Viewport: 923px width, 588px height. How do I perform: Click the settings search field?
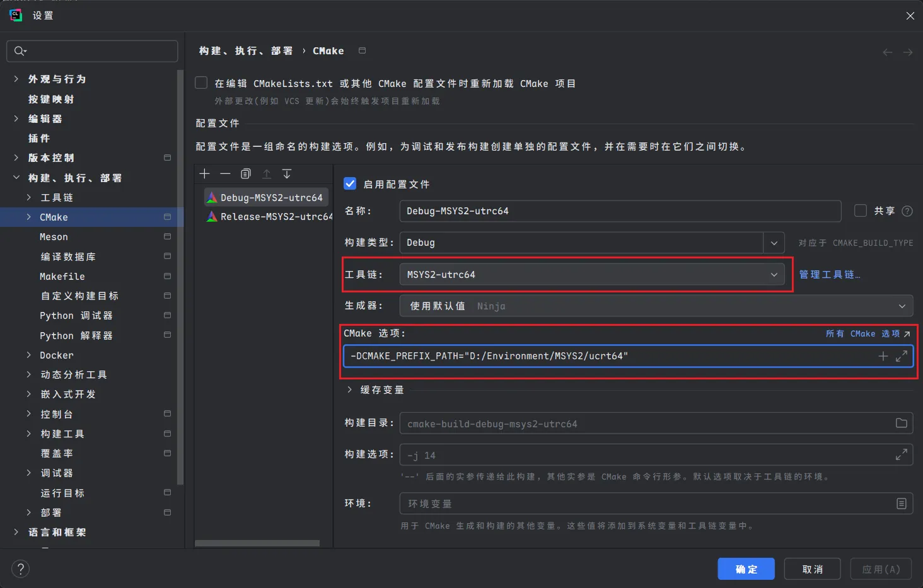click(x=92, y=51)
